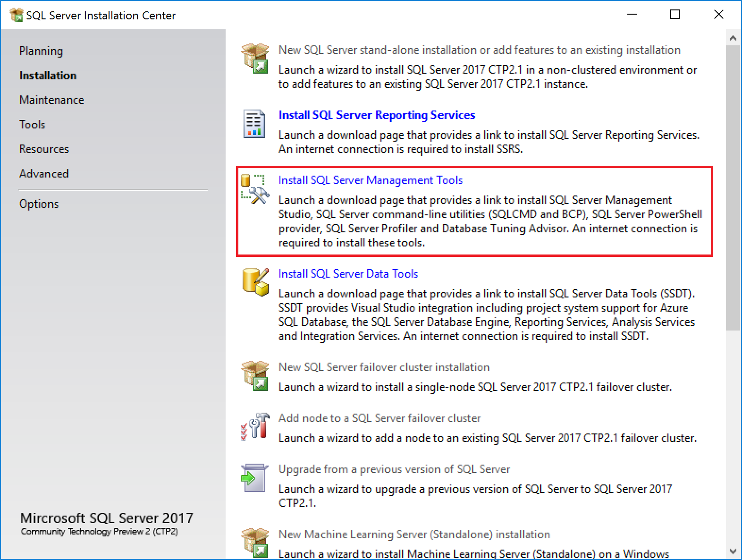Image resolution: width=742 pixels, height=560 pixels.
Task: Click the scrollbar down arrow
Action: [x=733, y=551]
